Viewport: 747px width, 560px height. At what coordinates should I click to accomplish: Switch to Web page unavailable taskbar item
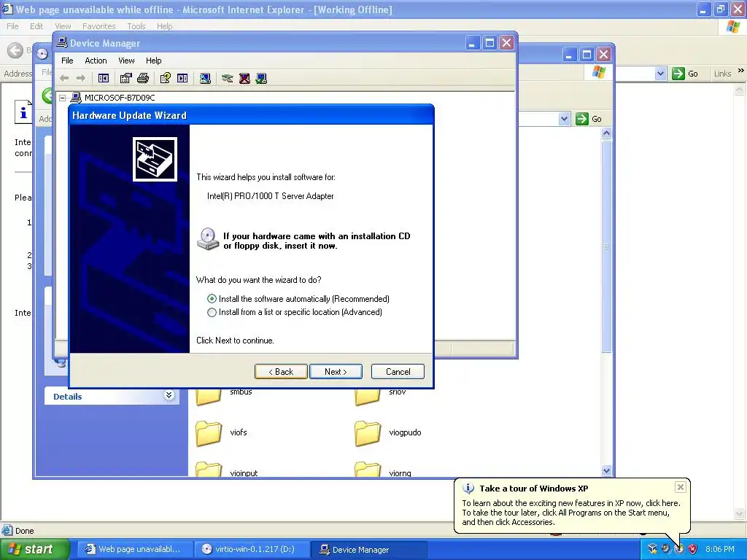134,549
